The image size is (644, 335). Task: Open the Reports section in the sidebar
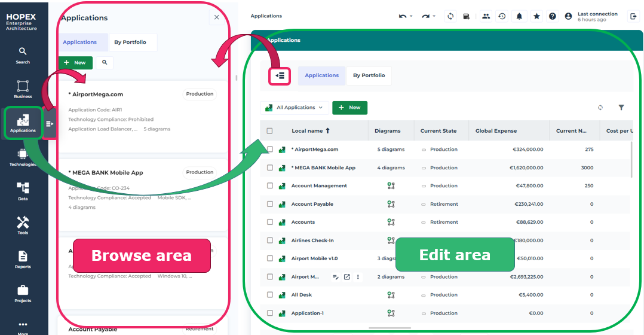point(23,260)
